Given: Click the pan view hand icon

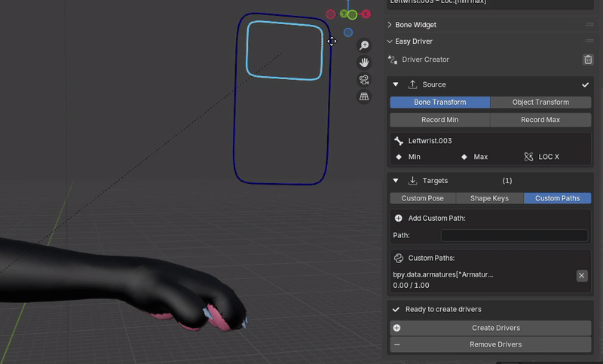Looking at the screenshot, I should (364, 63).
